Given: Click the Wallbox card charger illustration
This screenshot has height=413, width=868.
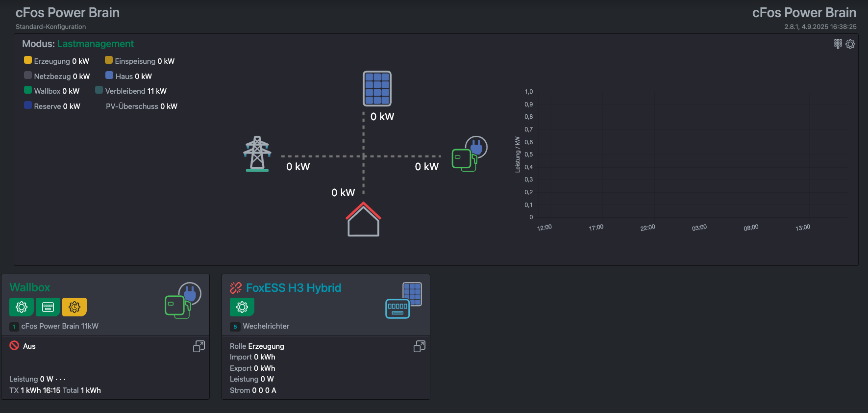Looking at the screenshot, I should [x=183, y=300].
